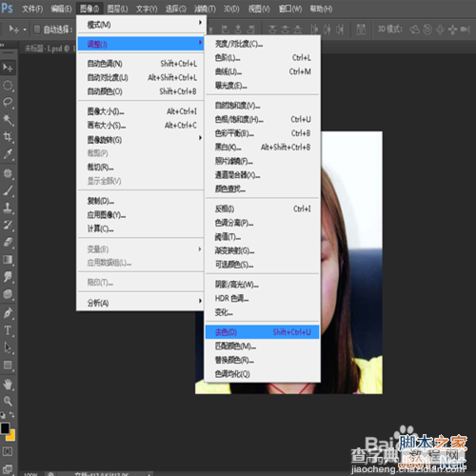Choose 应用图像(Y) in Image menu
Screen dimensions: 476x476
tap(142, 215)
